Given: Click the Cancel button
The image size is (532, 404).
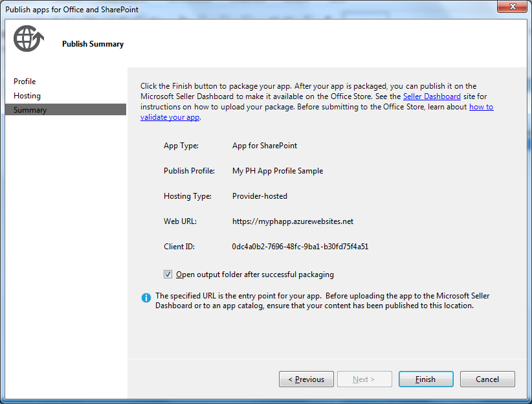Looking at the screenshot, I should (487, 379).
